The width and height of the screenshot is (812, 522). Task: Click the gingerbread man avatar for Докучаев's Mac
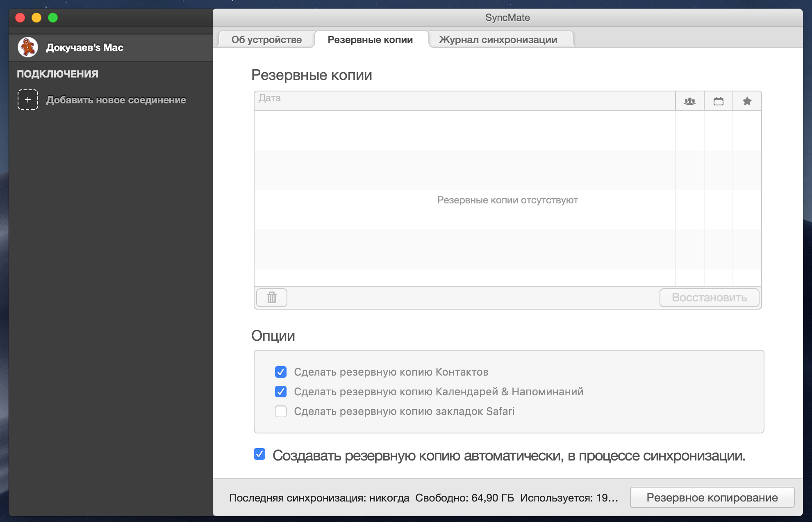tap(28, 47)
